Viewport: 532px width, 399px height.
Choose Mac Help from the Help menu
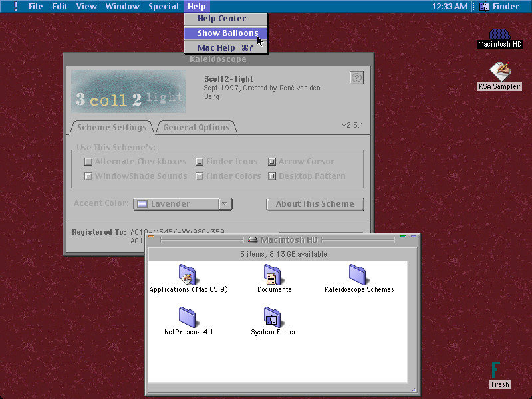pyautogui.click(x=226, y=47)
